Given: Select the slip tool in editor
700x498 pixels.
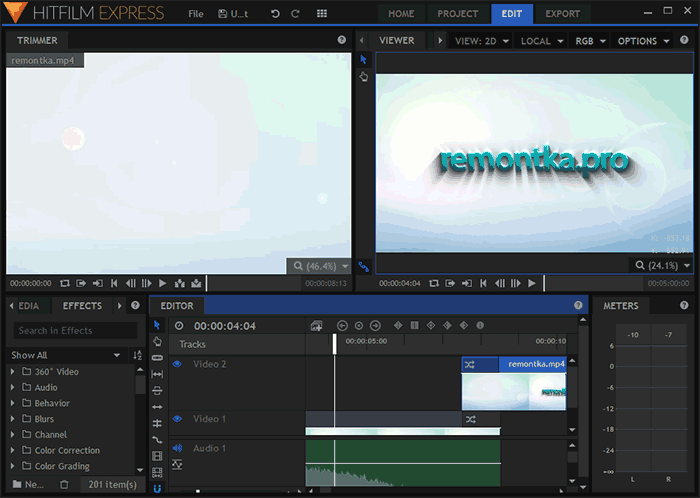Looking at the screenshot, I should click(x=157, y=374).
